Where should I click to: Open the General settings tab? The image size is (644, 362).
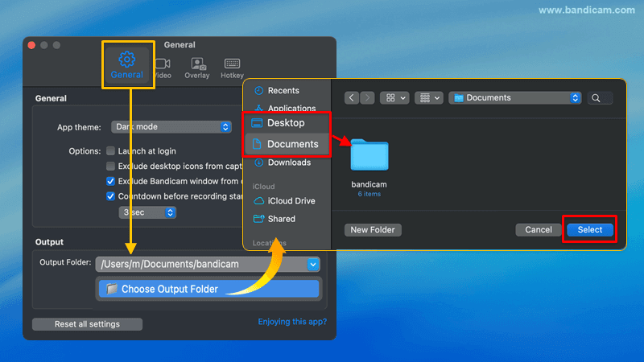[x=126, y=64]
